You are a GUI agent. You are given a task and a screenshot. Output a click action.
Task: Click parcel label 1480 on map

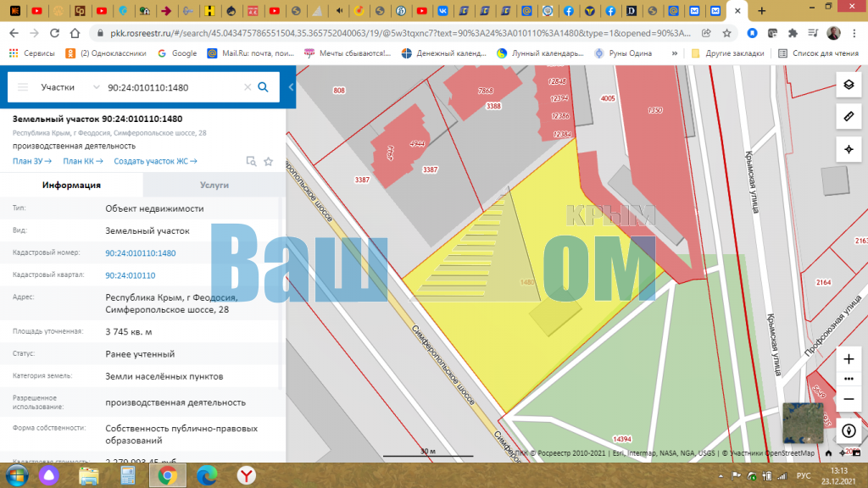coord(527,282)
